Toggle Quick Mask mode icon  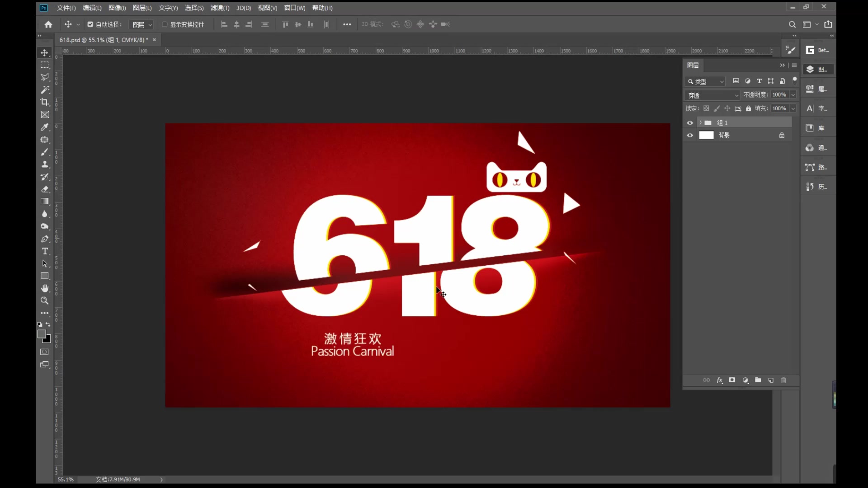pos(44,352)
